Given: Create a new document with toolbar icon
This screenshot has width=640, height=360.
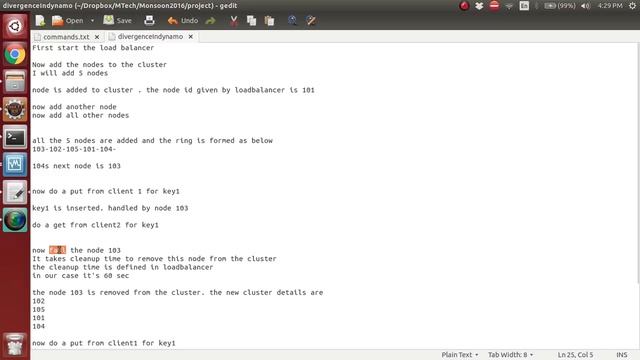Looking at the screenshot, I should [40, 20].
